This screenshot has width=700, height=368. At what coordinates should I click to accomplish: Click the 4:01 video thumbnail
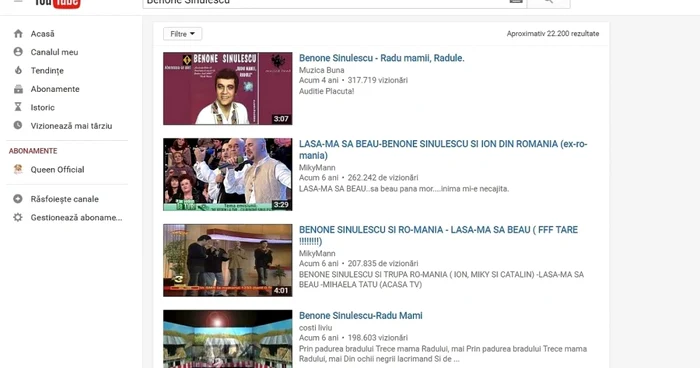click(x=228, y=260)
